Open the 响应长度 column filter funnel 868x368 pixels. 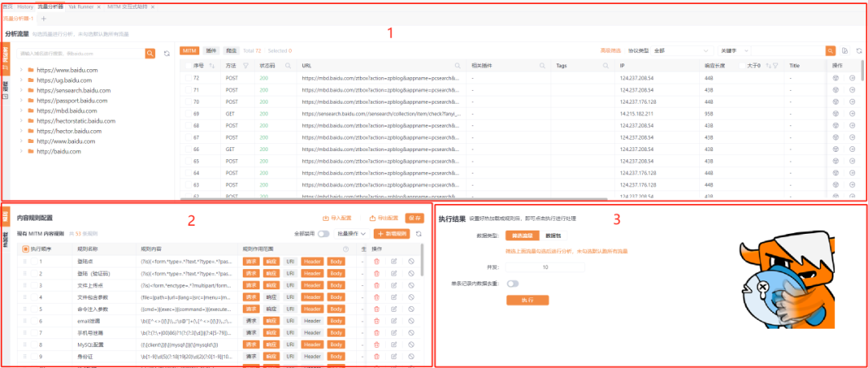coord(776,66)
